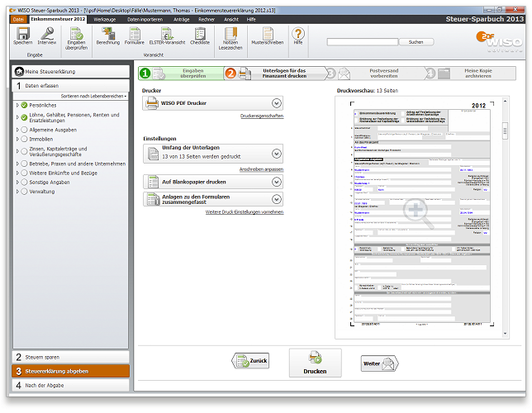Open the Checkliste icon
The image size is (532, 413).
click(199, 34)
